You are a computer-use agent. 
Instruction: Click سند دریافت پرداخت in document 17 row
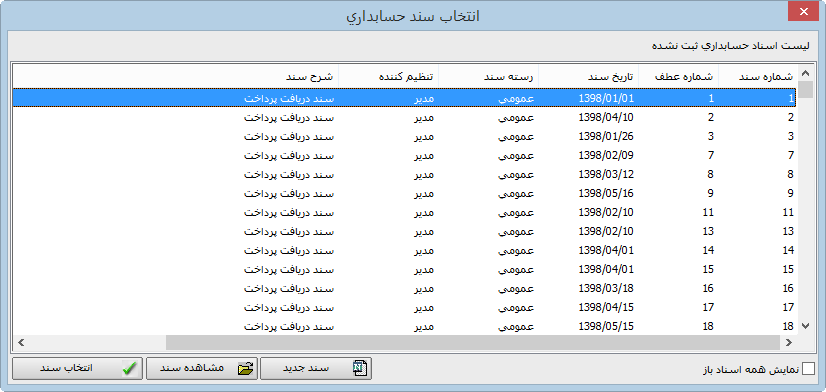point(289,307)
